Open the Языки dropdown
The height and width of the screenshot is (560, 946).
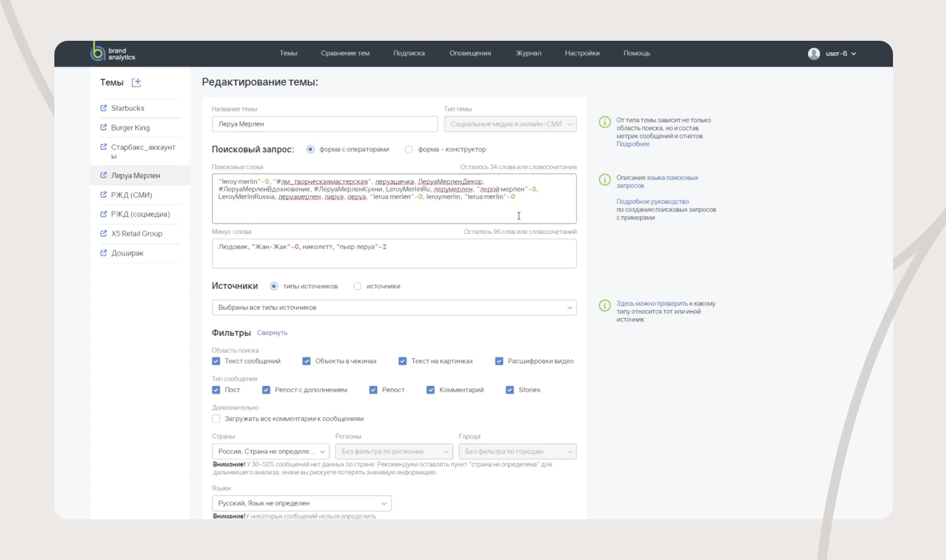point(302,503)
